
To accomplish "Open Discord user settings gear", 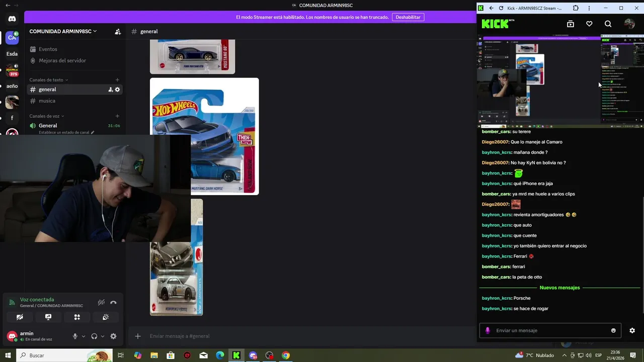I will 113,336.
